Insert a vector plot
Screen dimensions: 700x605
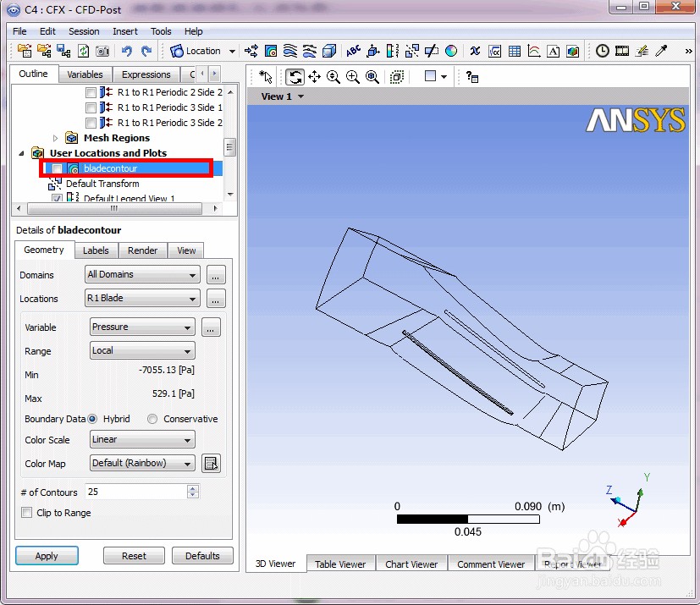[251, 51]
